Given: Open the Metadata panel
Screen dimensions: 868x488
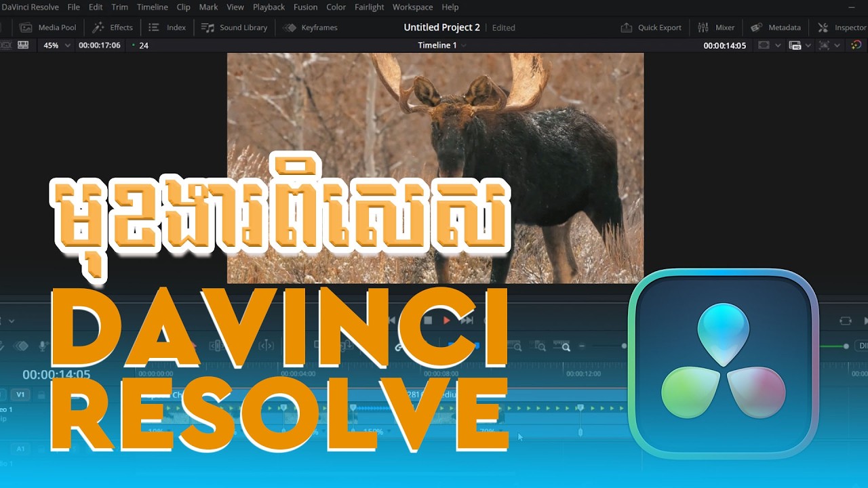Looking at the screenshot, I should [x=775, y=27].
